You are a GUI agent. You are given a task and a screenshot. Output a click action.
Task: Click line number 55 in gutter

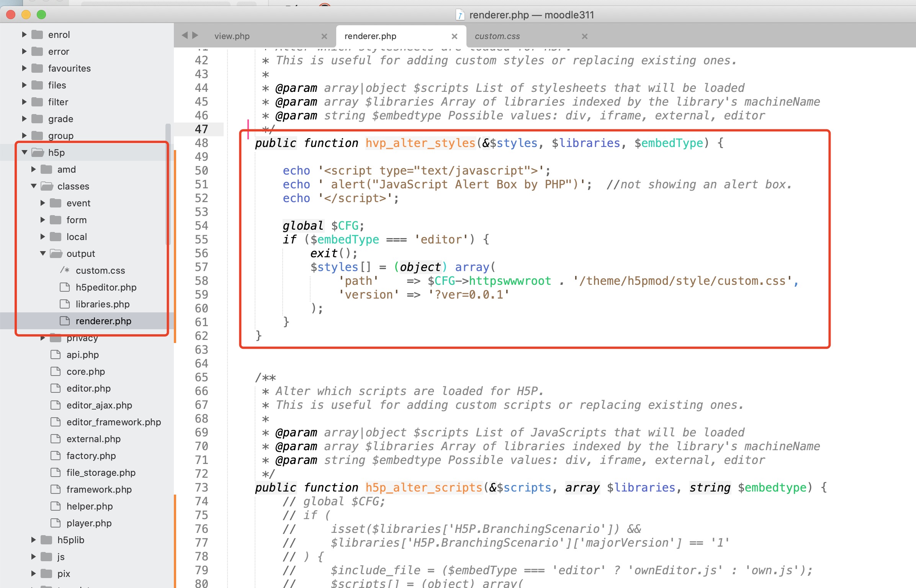[x=201, y=240]
